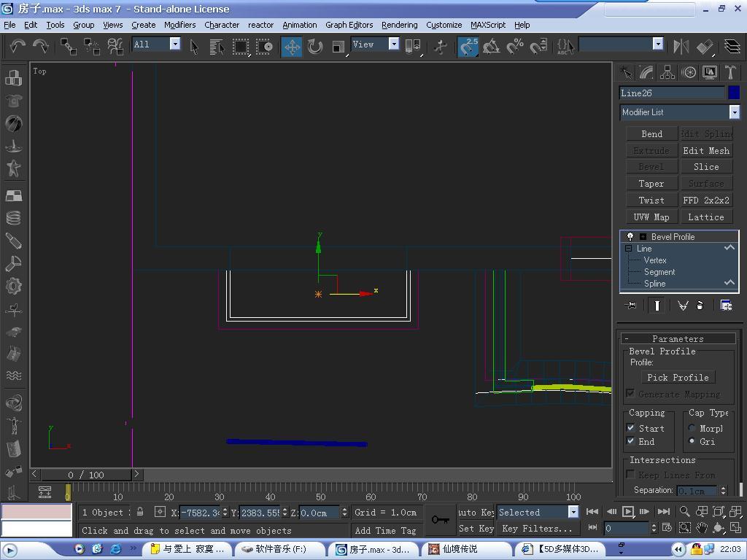Select the Morph cap type radio
The width and height of the screenshot is (747, 560).
tap(692, 428)
